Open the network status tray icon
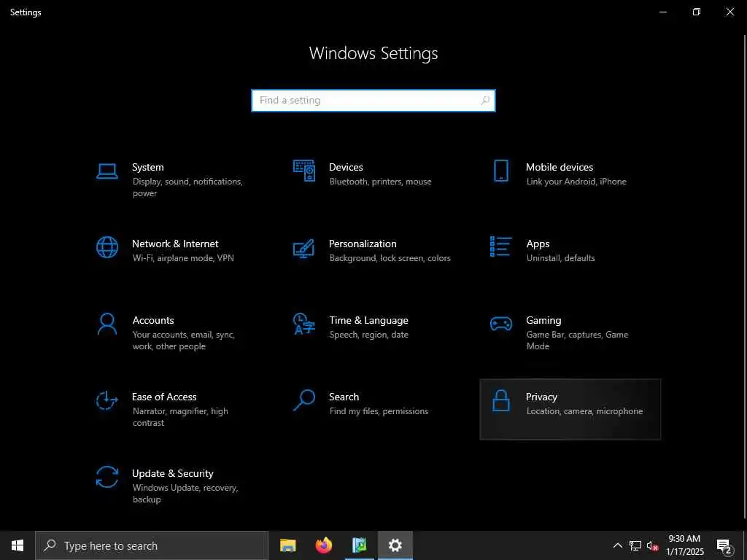This screenshot has height=560, width=747. pyautogui.click(x=635, y=545)
